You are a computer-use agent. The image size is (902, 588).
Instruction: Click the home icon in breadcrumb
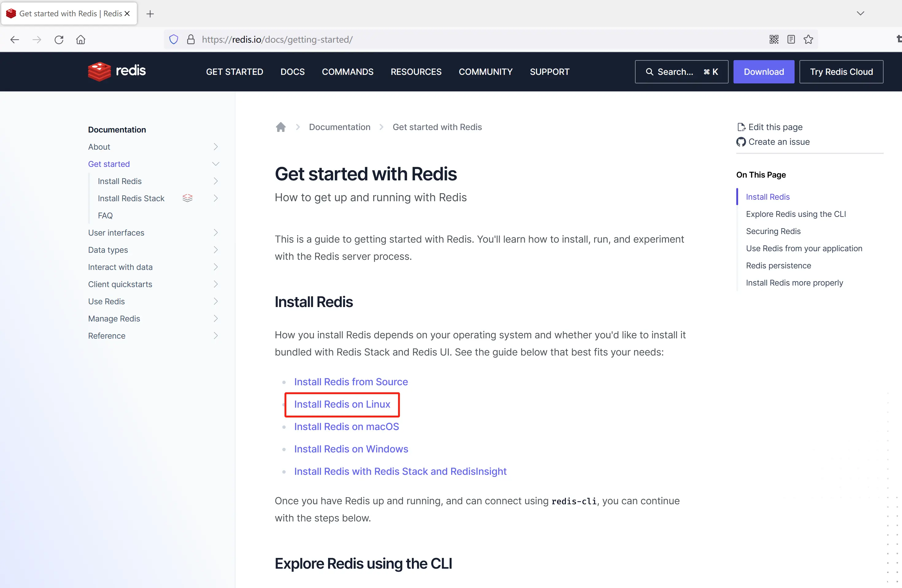pyautogui.click(x=281, y=126)
